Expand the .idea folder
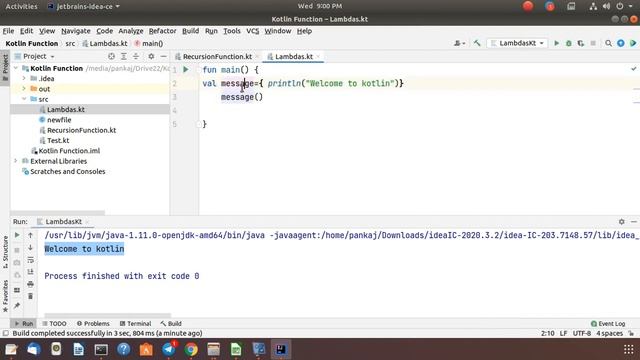640x360 pixels. point(24,78)
